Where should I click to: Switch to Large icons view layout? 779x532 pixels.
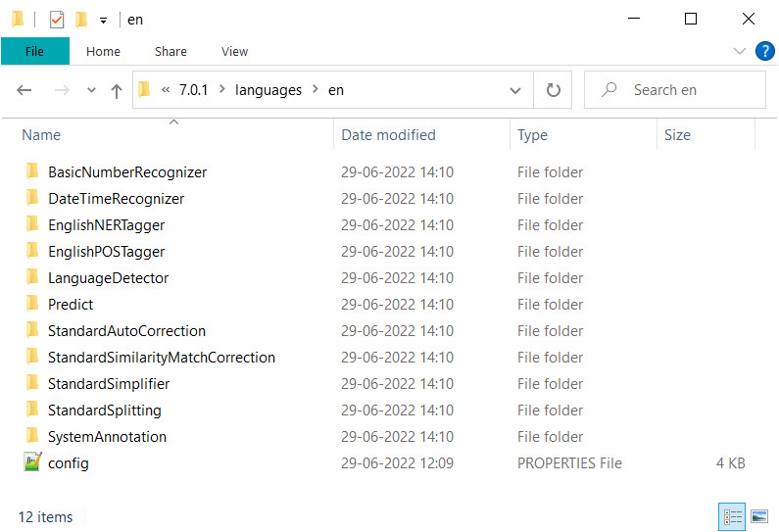coord(759,517)
